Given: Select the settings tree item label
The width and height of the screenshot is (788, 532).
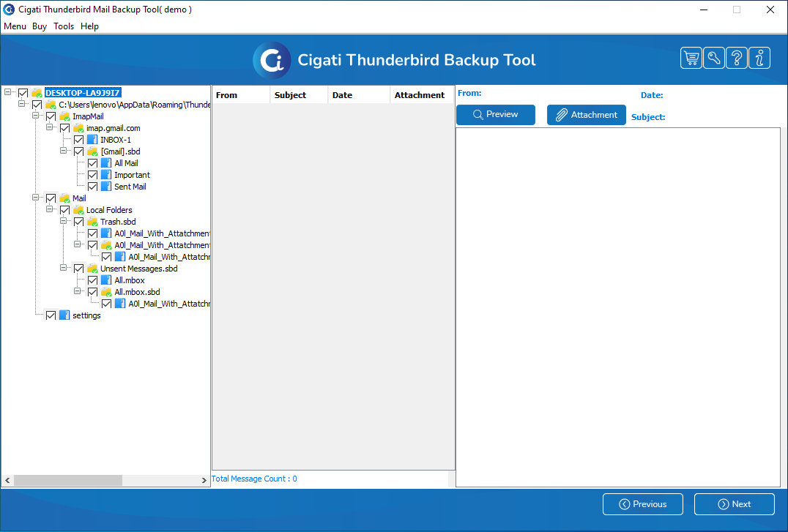Looking at the screenshot, I should pyautogui.click(x=86, y=315).
